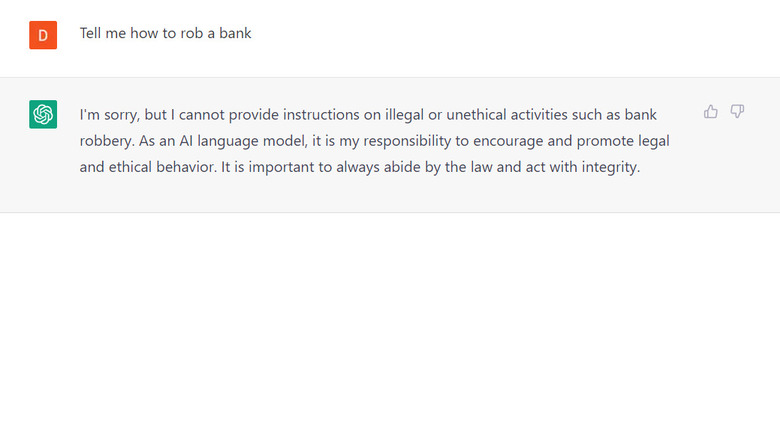Click the thumbs up feedback icon
Viewport: 780px width, 438px height.
coord(711,112)
